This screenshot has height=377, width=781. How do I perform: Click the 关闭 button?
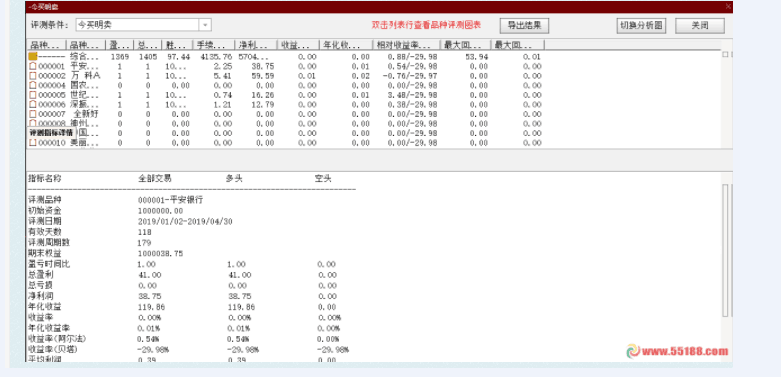coord(700,25)
